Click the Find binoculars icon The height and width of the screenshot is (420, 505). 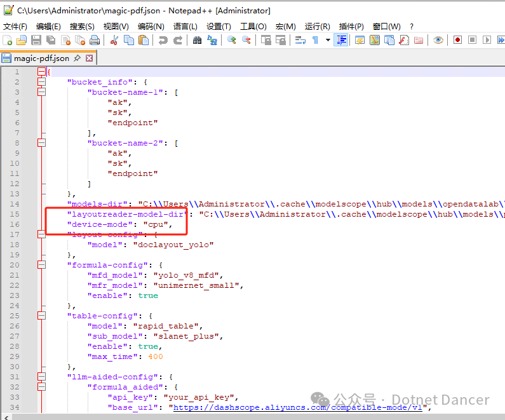(197, 40)
